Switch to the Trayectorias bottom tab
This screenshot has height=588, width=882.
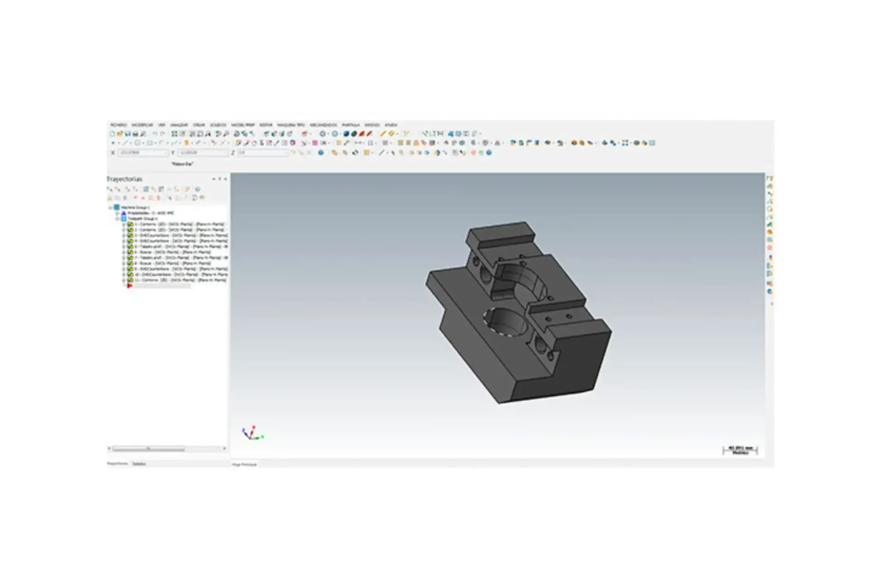pos(118,464)
